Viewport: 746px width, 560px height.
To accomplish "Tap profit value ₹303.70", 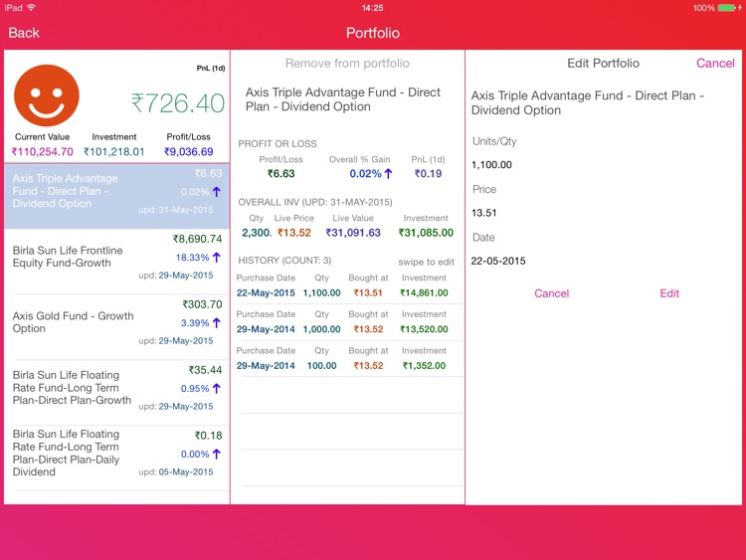I will [202, 304].
